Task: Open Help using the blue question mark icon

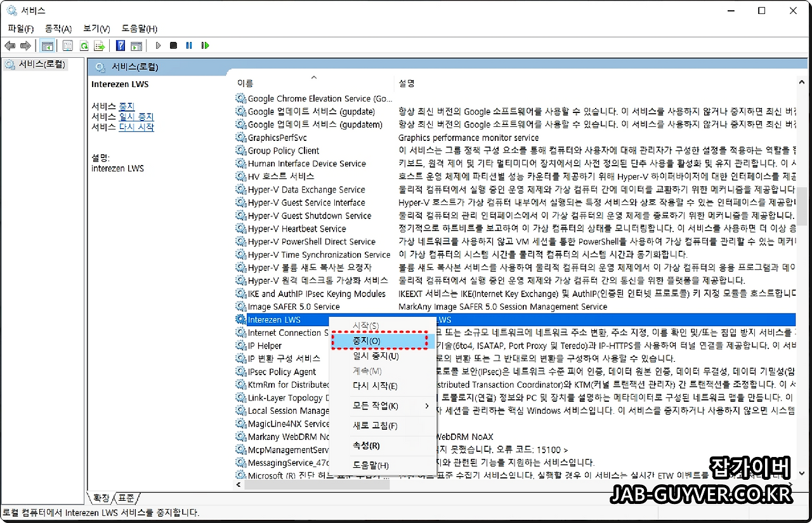Action: (119, 45)
